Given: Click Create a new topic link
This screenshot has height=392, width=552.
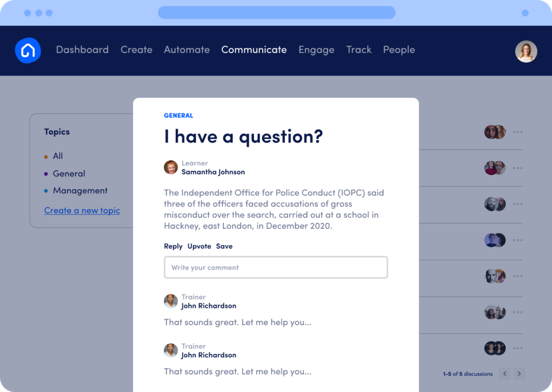Looking at the screenshot, I should pos(82,210).
